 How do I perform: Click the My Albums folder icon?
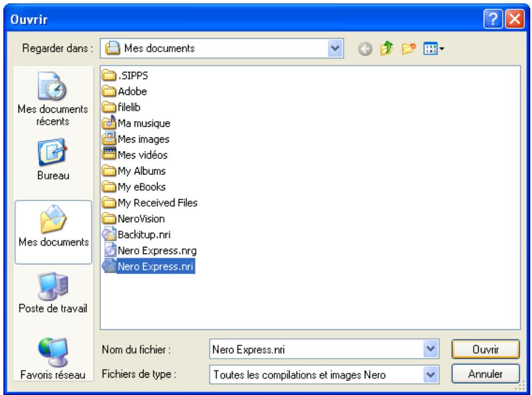click(x=109, y=171)
